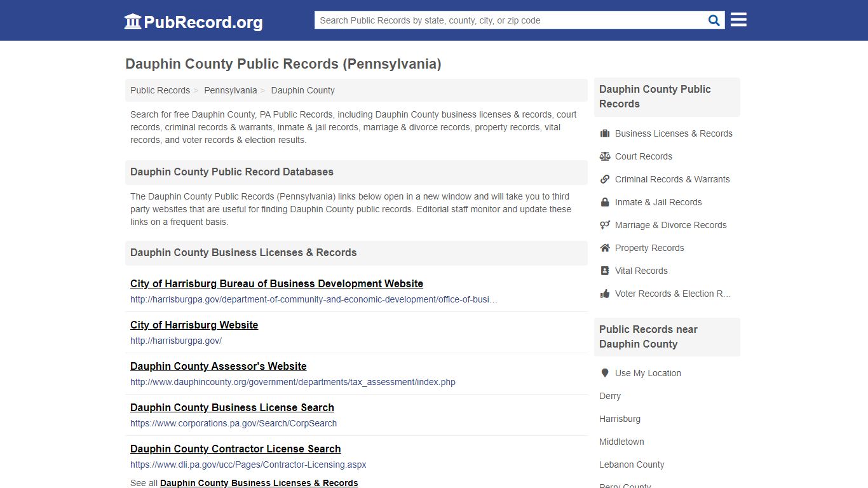
Task: Open Business Licenses & Records sidebar item
Action: pos(674,133)
